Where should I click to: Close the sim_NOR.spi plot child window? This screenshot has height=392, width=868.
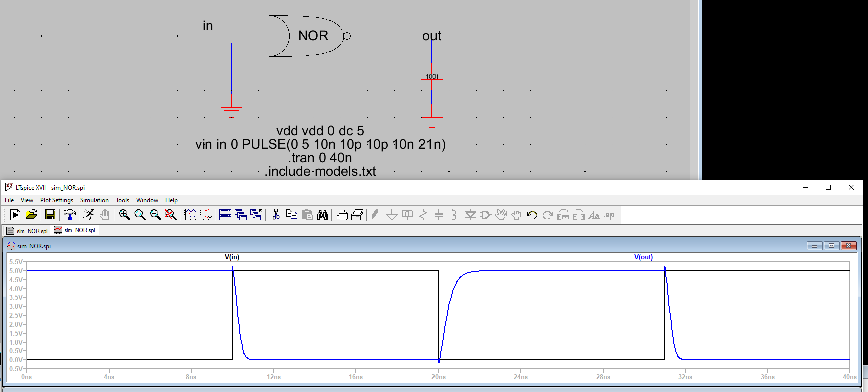point(848,246)
